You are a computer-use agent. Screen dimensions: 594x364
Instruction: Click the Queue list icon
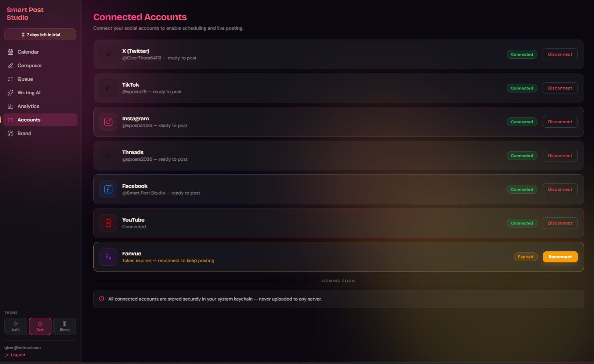point(10,79)
